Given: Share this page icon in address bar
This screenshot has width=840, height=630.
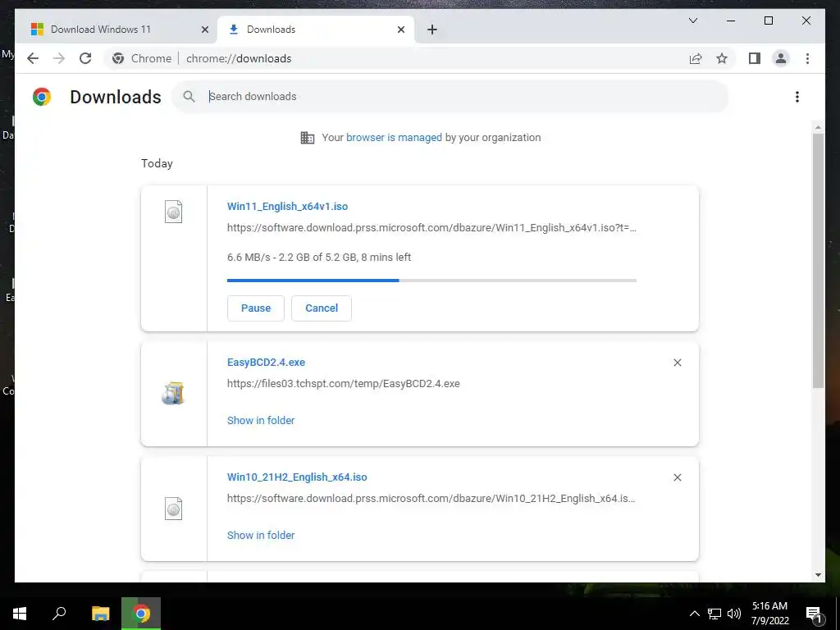Looking at the screenshot, I should pyautogui.click(x=696, y=58).
